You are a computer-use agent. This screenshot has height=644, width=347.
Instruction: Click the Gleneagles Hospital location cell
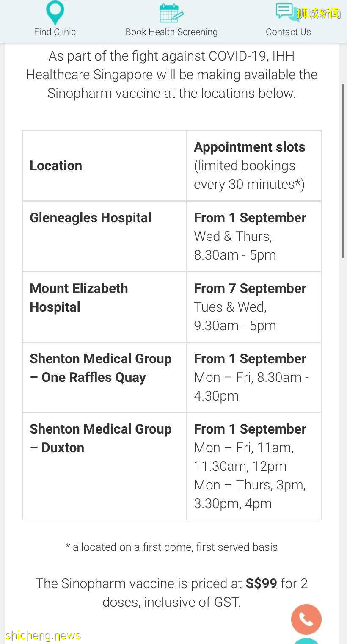point(91,218)
